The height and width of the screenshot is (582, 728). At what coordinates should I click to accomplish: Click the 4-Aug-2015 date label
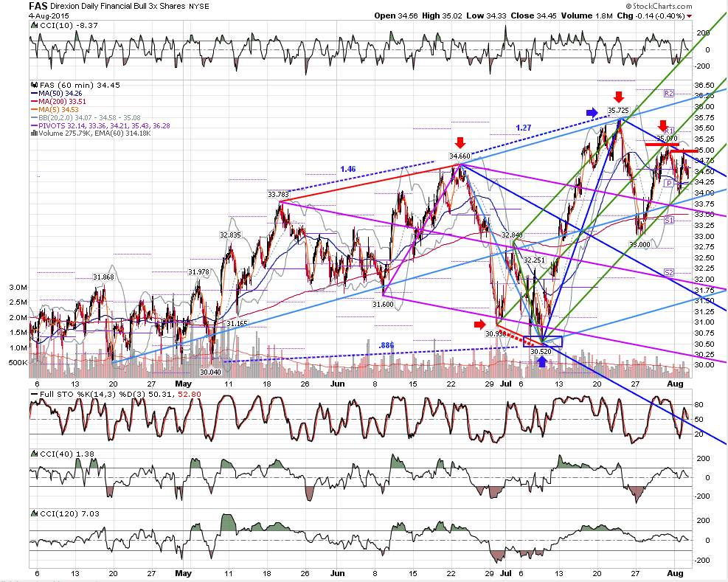[49, 15]
